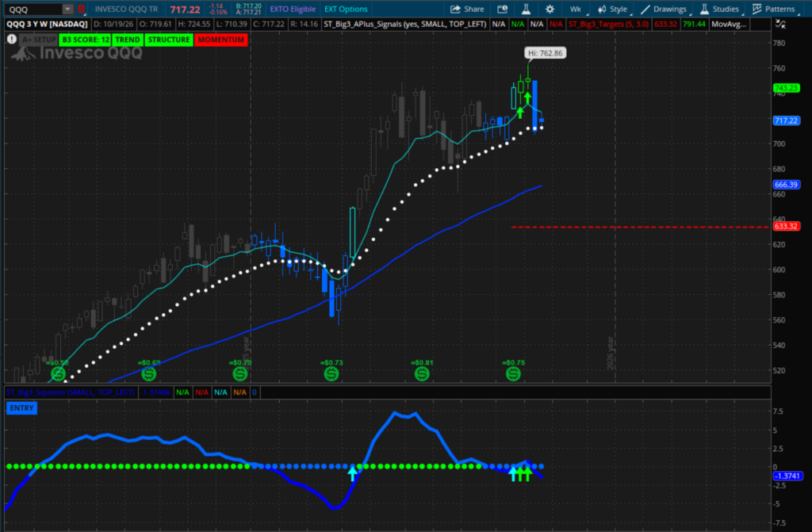
Task: Click the B3 SCORE: 12 label
Action: click(86, 40)
